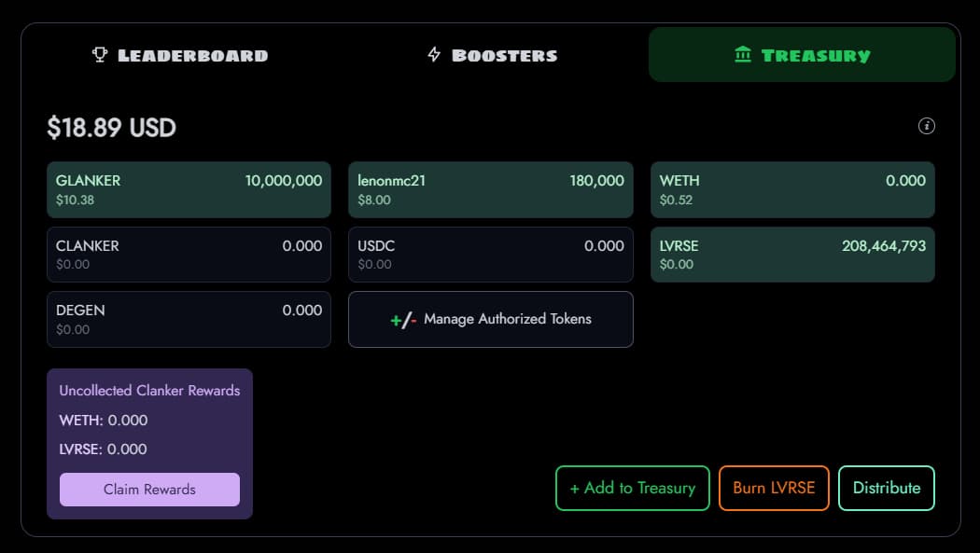
Task: Hit the Distribute button
Action: (x=887, y=488)
